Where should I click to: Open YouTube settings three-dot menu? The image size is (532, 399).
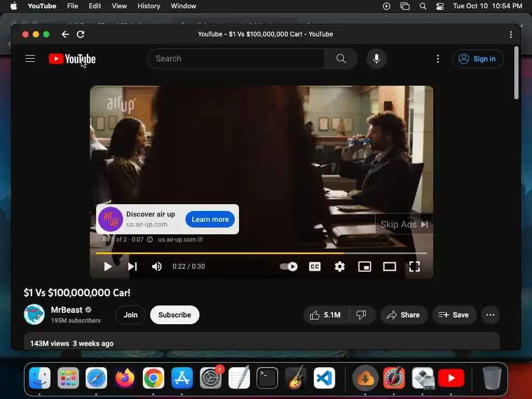pos(437,59)
